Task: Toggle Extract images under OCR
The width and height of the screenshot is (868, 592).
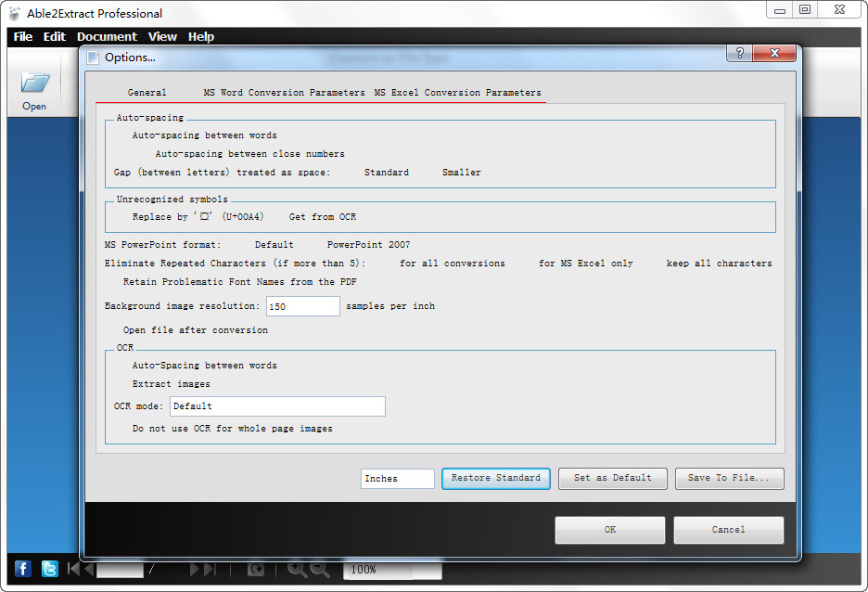Action: tap(171, 384)
